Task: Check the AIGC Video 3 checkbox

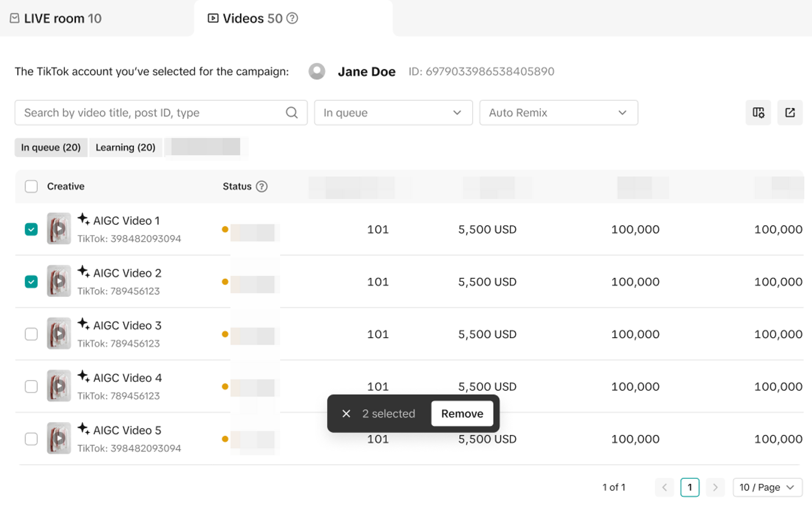Action: tap(31, 334)
